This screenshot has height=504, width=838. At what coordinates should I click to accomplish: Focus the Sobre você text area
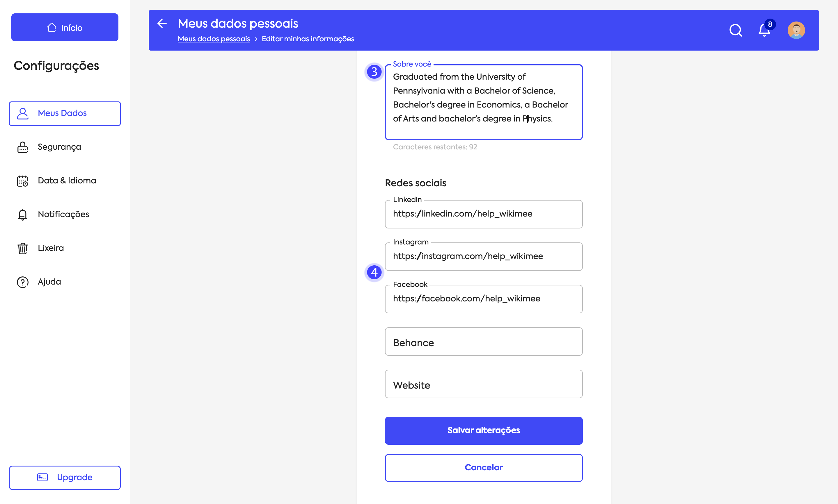click(x=483, y=102)
